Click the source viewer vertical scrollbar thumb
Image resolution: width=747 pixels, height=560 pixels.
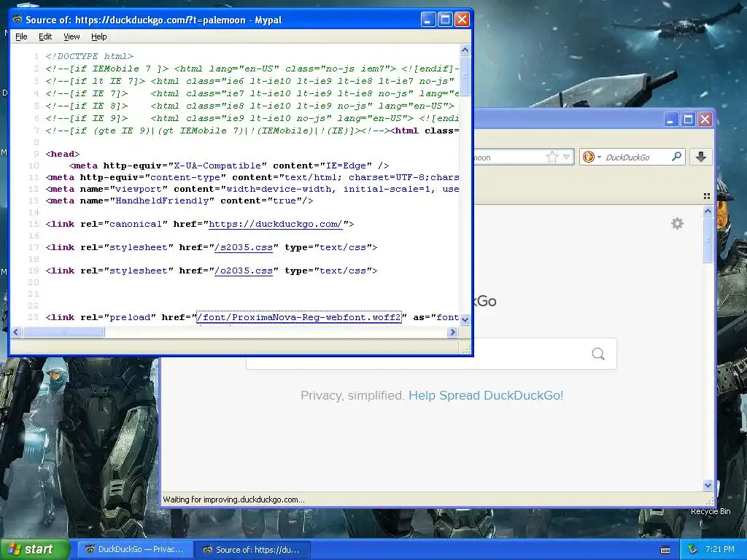tap(465, 75)
